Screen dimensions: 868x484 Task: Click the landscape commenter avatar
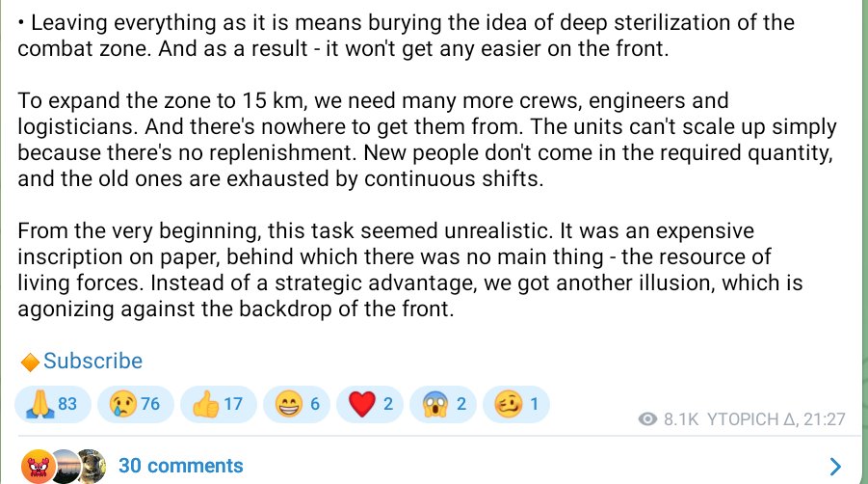point(64,466)
